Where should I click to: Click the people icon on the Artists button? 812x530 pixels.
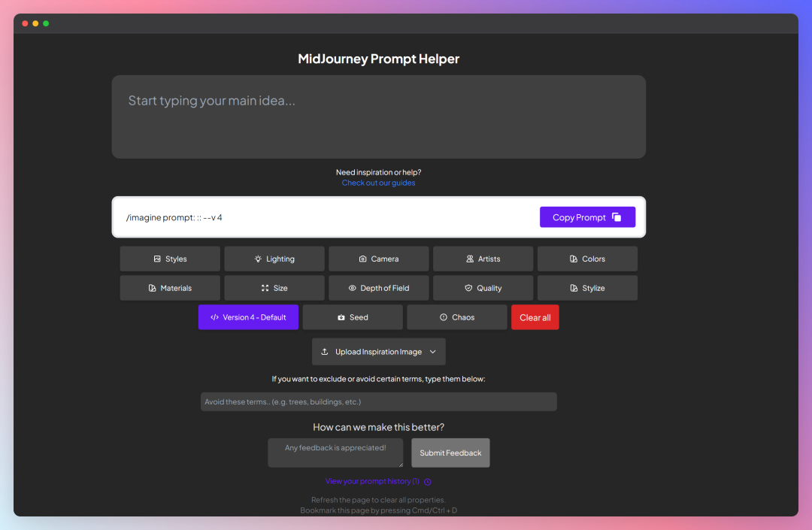pos(470,259)
